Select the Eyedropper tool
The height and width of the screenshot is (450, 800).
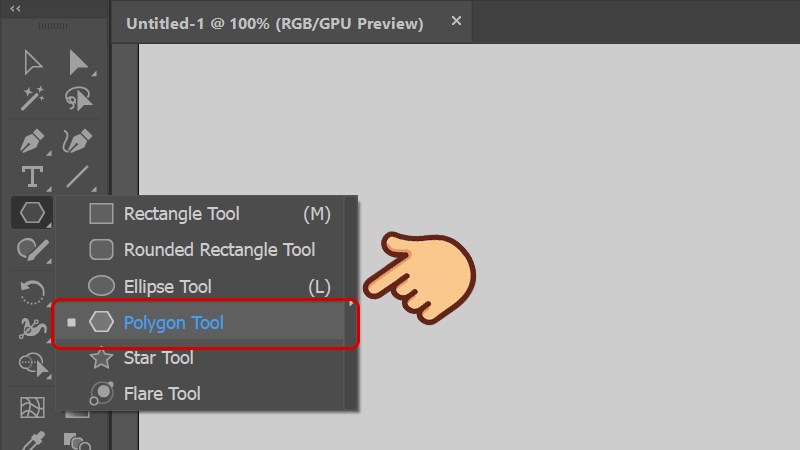point(33,440)
